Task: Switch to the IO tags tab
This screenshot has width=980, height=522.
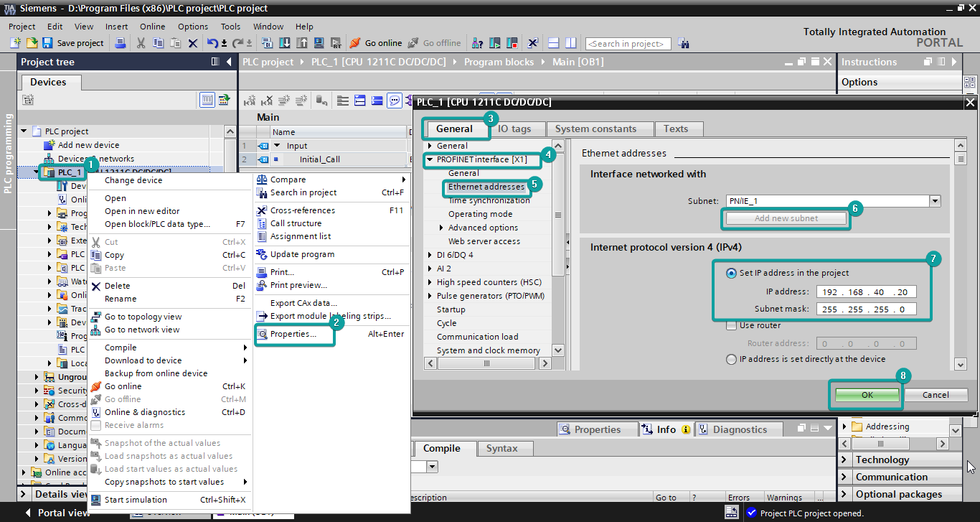Action: coord(514,129)
